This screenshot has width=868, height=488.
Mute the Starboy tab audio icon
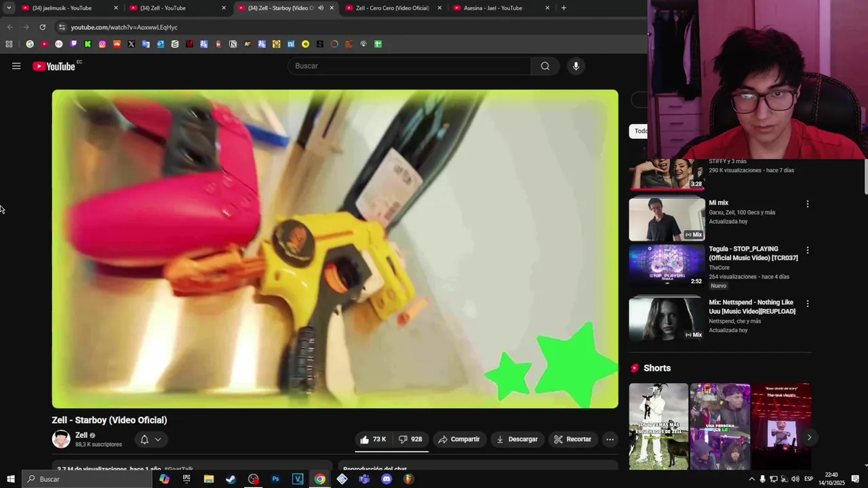pos(321,8)
